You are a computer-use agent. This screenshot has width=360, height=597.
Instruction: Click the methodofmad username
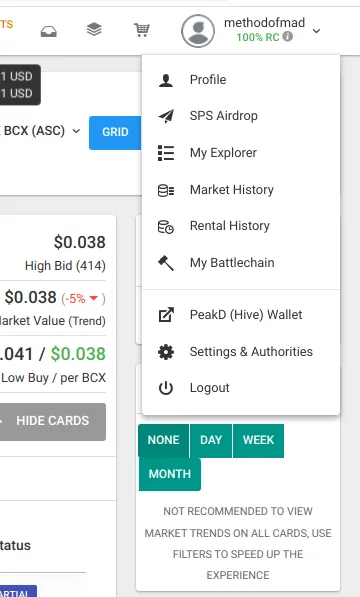click(264, 23)
